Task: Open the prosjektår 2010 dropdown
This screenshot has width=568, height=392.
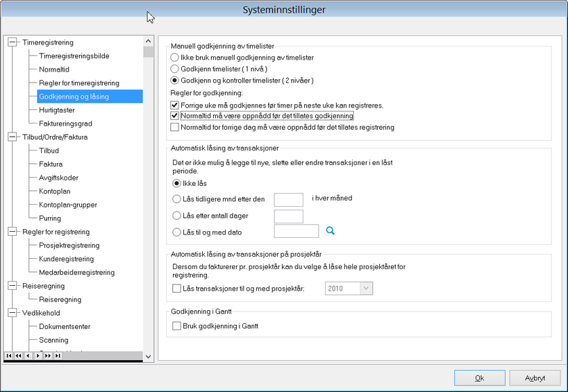Action: 366,289
